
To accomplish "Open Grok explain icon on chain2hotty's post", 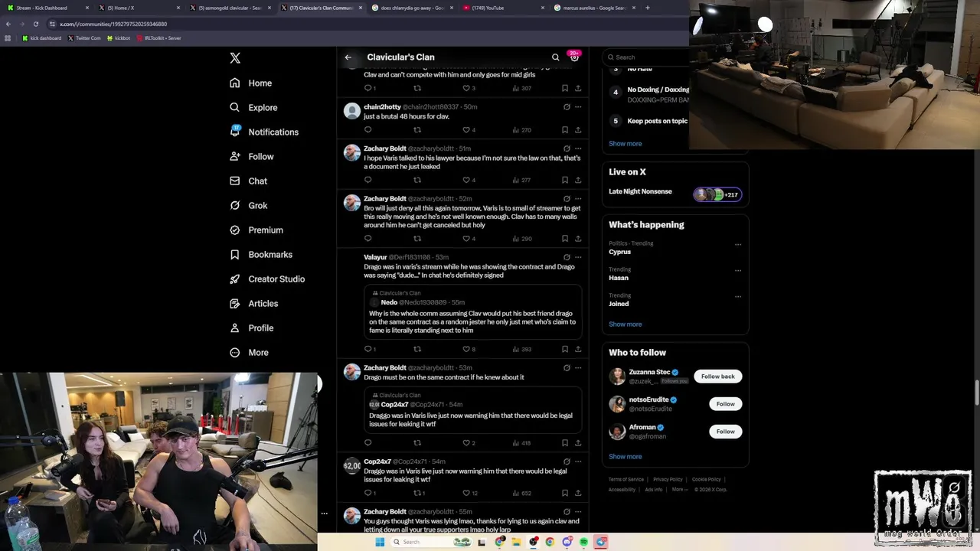I will (567, 107).
